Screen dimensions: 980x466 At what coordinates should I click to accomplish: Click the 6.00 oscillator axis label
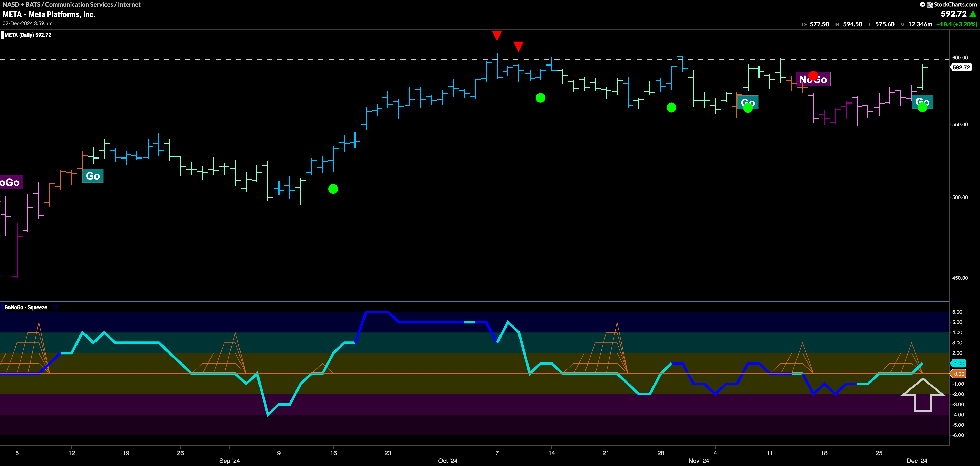coord(957,312)
